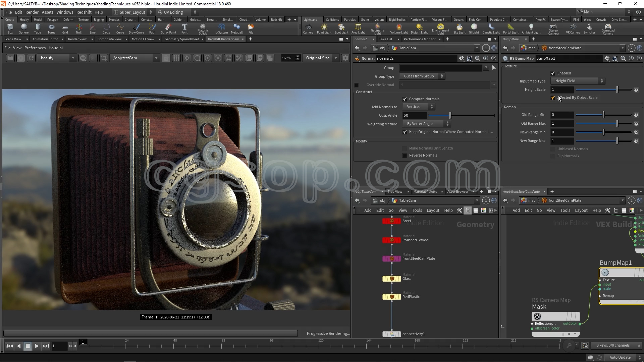This screenshot has height=362, width=644.
Task: Switch to the Geometry Spreadsheet tab
Action: (x=181, y=39)
